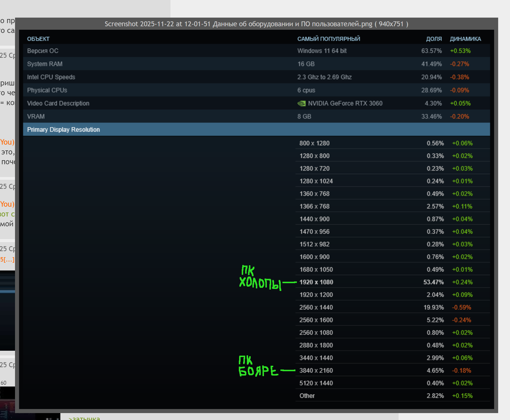Screen dimensions: 510x420
Task: Select the 1366 x 768 resolution entry
Action: 314,206
